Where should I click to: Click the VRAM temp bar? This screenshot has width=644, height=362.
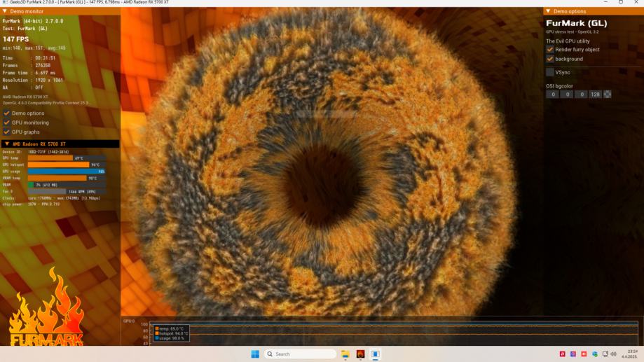(67, 178)
